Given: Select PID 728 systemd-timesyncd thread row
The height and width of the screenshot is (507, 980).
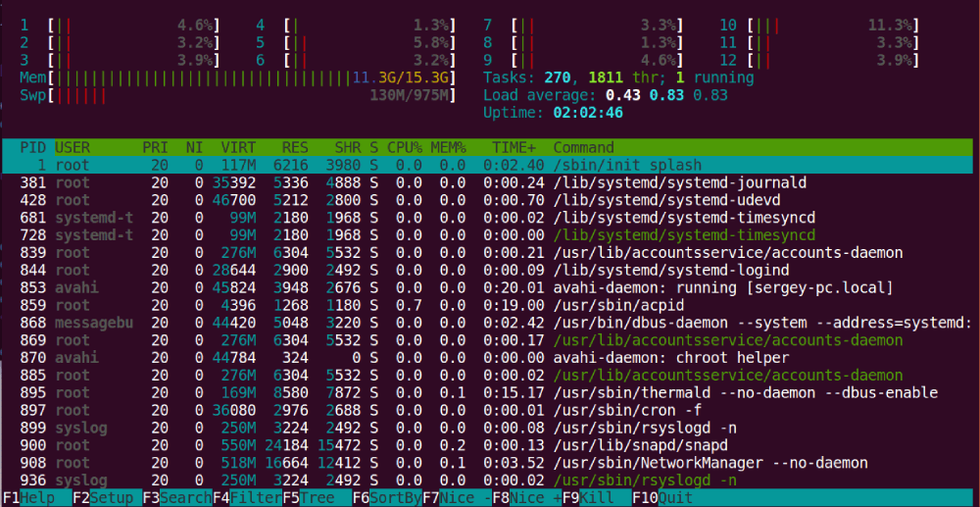Looking at the screenshot, I should [487, 235].
